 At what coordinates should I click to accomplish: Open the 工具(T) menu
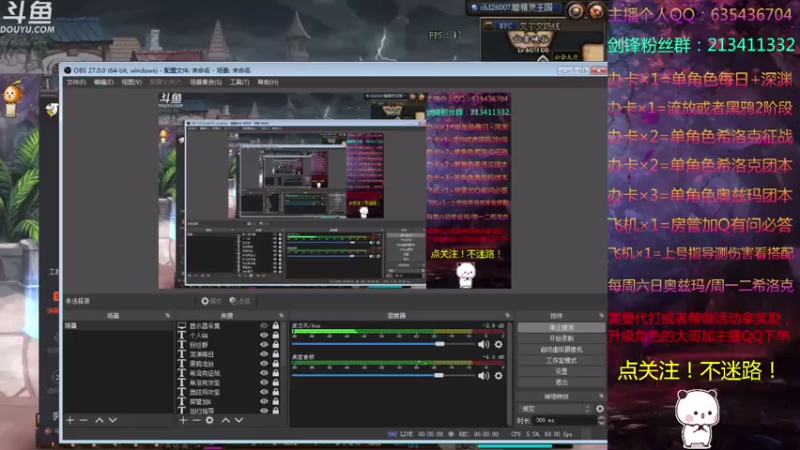[x=239, y=82]
